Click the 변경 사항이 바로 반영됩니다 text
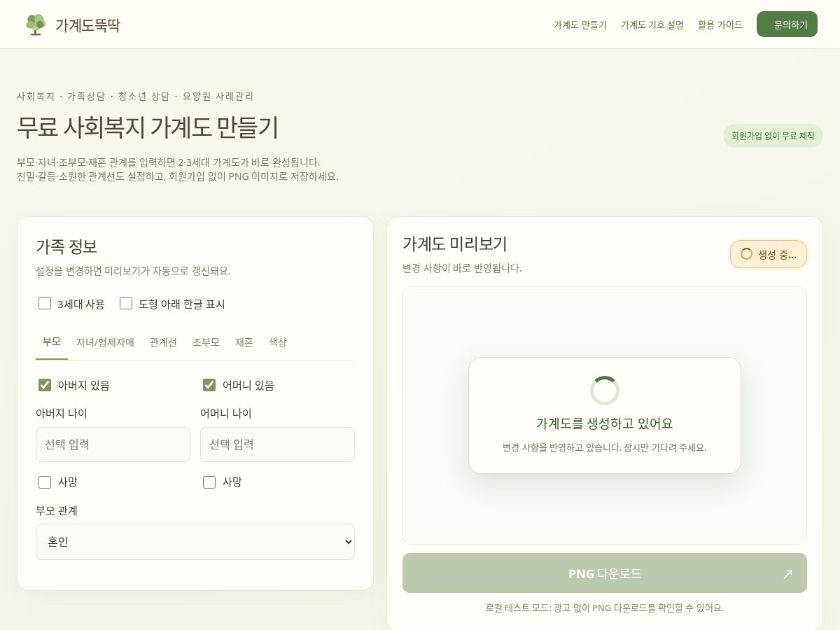This screenshot has height=630, width=840. pyautogui.click(x=462, y=268)
